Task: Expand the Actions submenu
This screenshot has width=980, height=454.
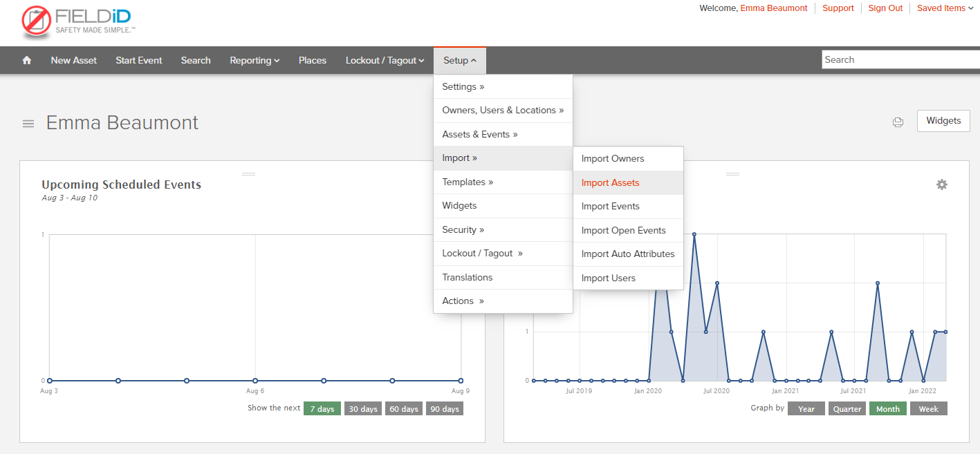Action: [503, 301]
